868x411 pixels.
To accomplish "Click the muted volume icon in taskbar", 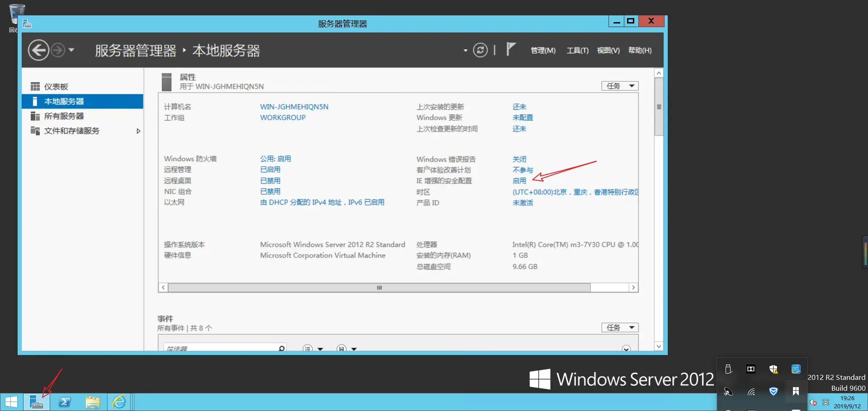I will click(x=813, y=402).
